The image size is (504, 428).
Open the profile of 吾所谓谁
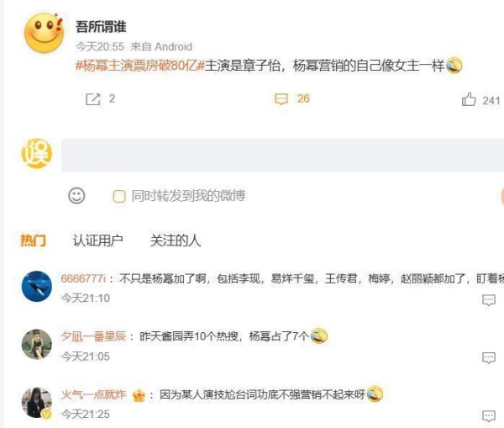[101, 26]
